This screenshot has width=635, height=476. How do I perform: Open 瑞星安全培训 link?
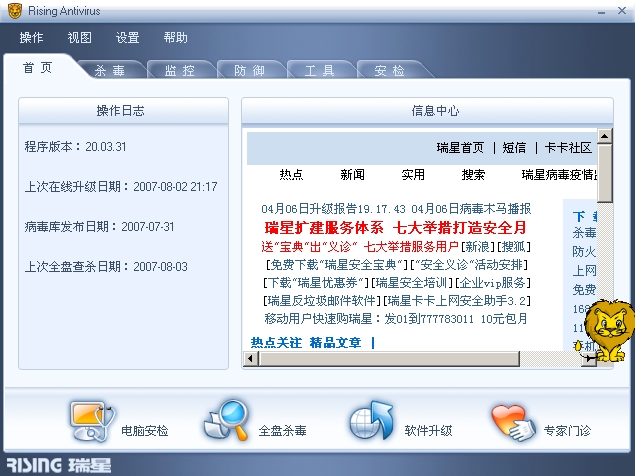[x=412, y=283]
